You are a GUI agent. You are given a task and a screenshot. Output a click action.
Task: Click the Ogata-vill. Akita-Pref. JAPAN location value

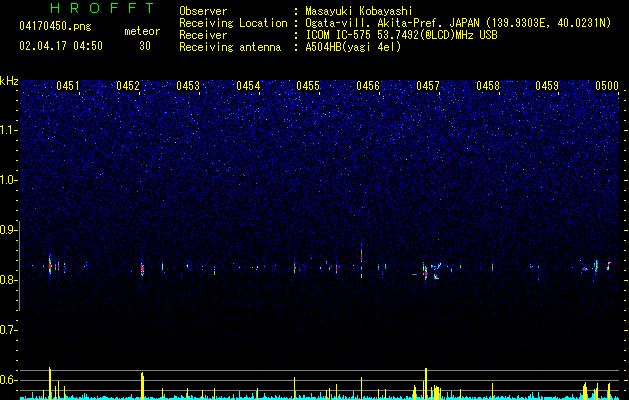pos(458,23)
